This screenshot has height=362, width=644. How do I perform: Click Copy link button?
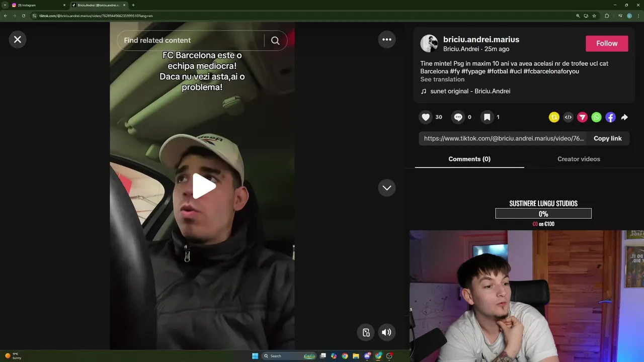click(607, 138)
